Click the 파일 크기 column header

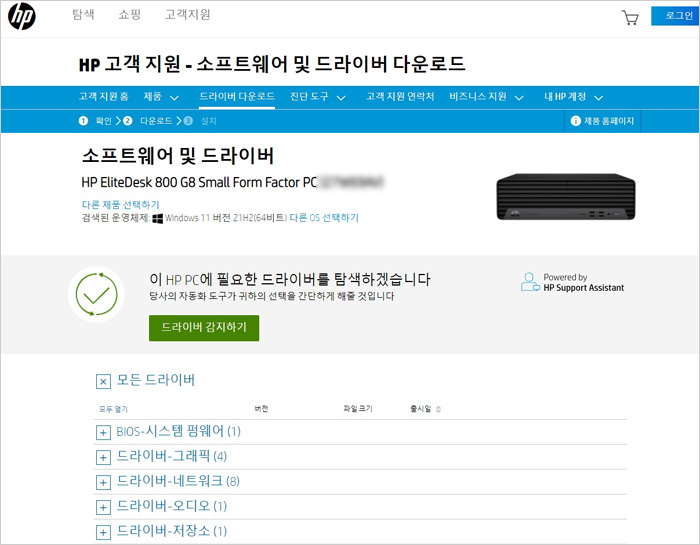(x=358, y=409)
